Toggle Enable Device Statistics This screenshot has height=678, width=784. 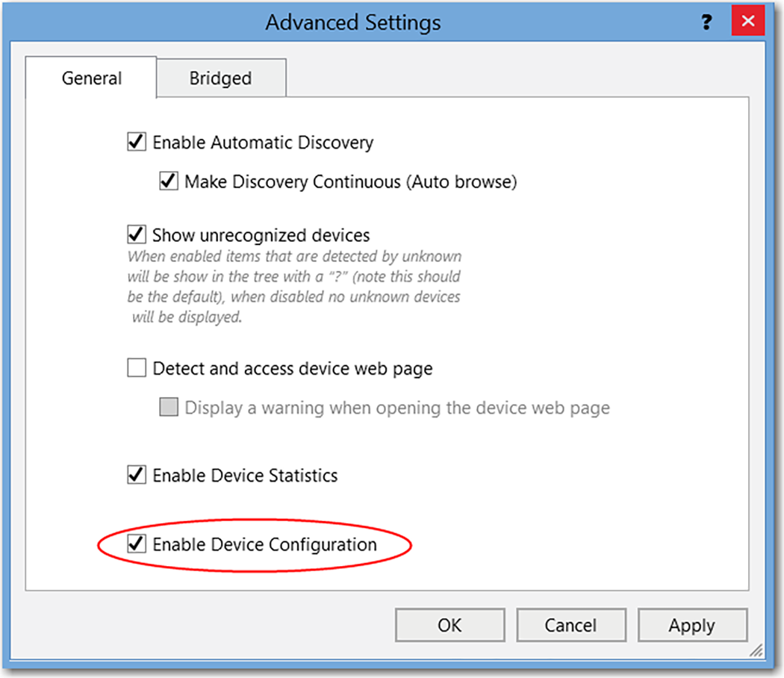coord(136,476)
